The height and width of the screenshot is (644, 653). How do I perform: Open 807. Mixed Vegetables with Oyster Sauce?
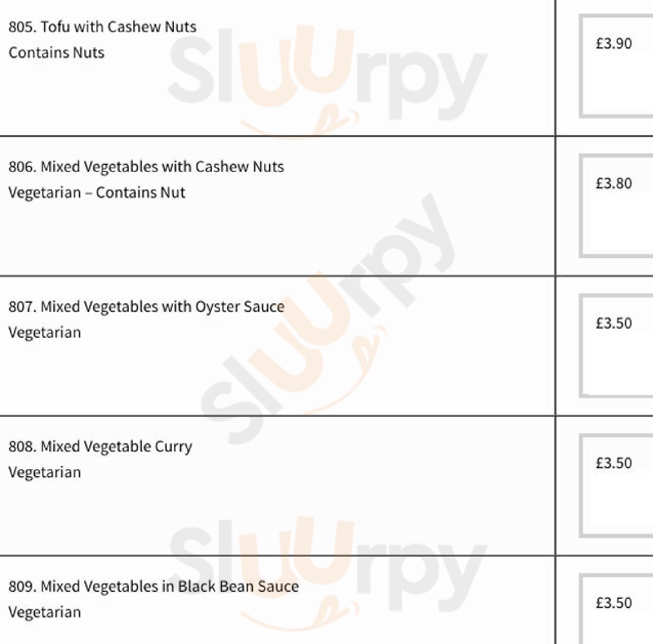pyautogui.click(x=146, y=307)
